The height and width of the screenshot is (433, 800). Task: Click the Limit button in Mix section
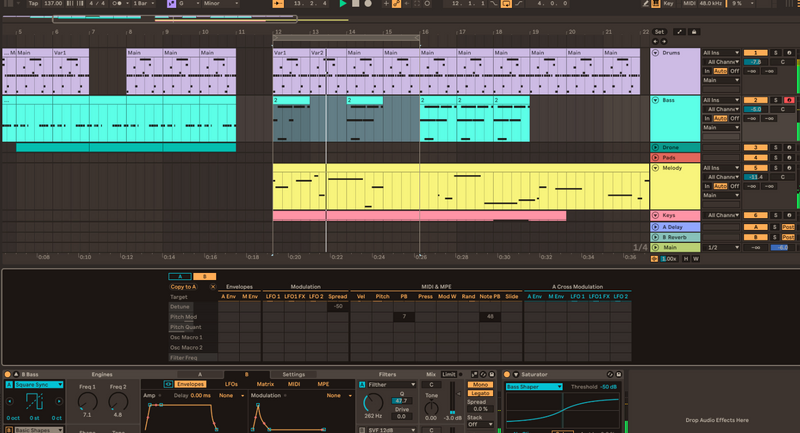tap(448, 374)
